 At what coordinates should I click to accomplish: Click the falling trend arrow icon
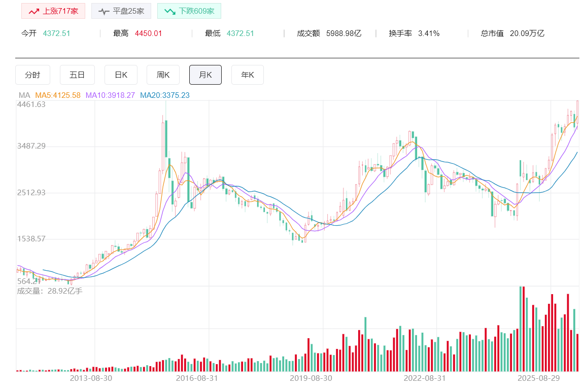(x=169, y=11)
